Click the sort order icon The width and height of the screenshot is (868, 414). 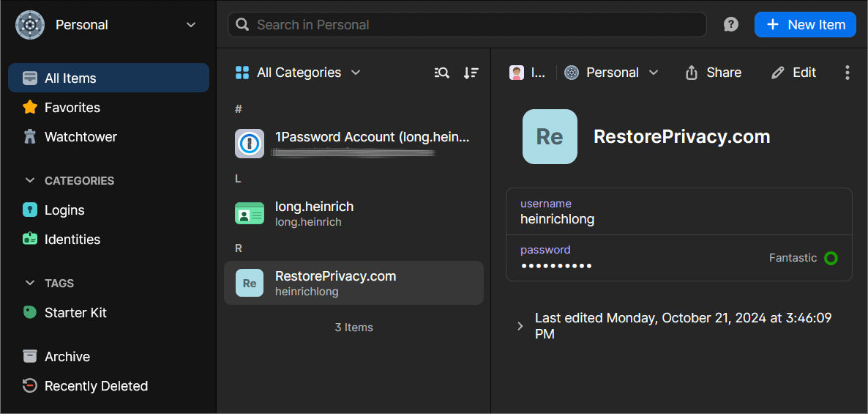(471, 73)
